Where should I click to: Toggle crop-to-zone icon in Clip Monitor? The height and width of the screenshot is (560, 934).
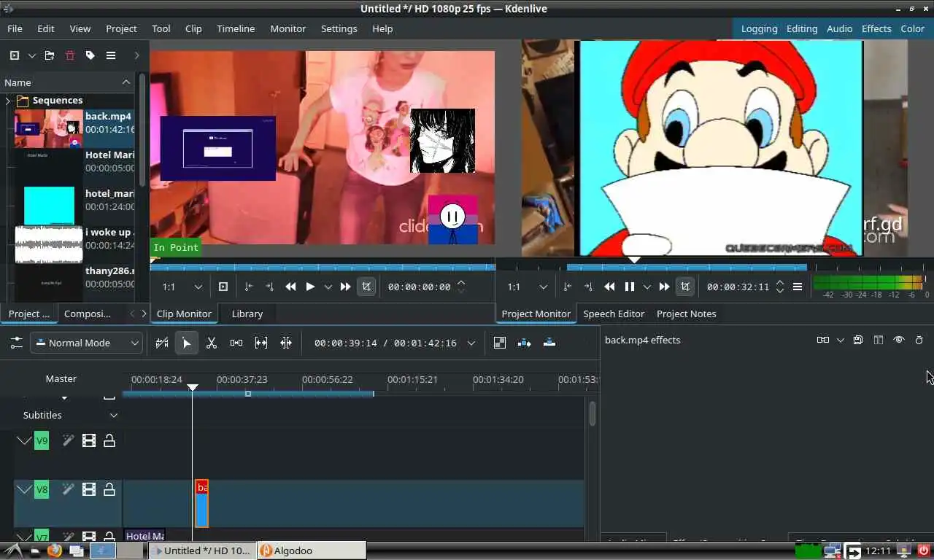(366, 287)
